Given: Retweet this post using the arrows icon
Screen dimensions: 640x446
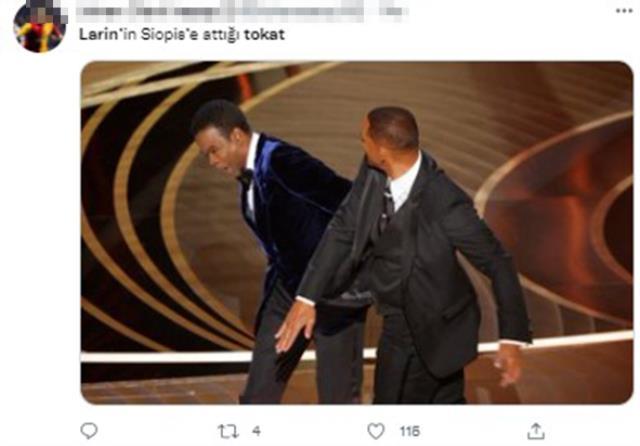Looking at the screenshot, I should [228, 431].
